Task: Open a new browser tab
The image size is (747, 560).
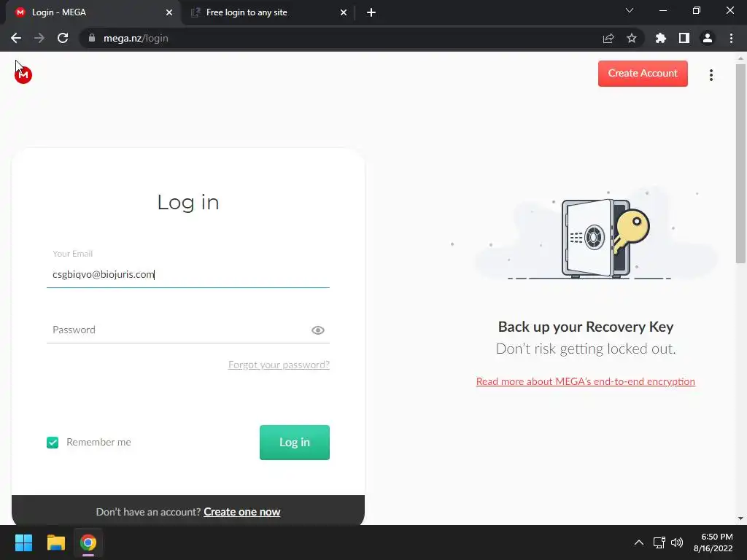Action: point(371,12)
